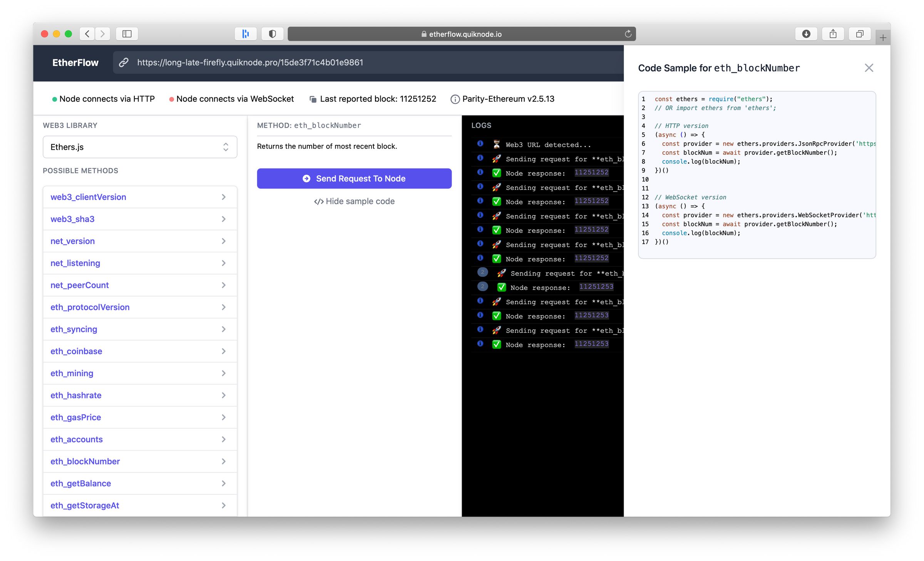Click info icon next to Parity-Ethereum version

click(x=455, y=99)
